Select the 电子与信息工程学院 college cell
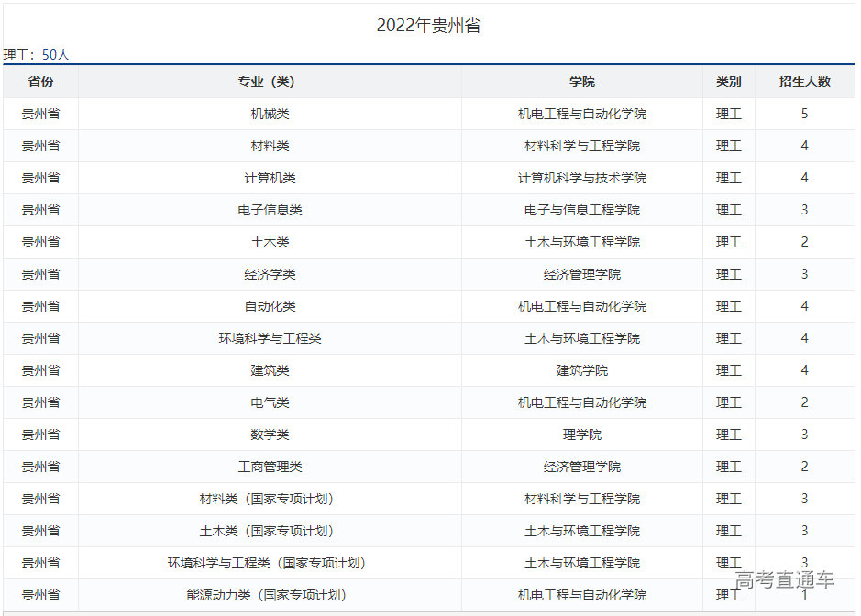Viewport: 861px width, 616px height. pyautogui.click(x=581, y=210)
